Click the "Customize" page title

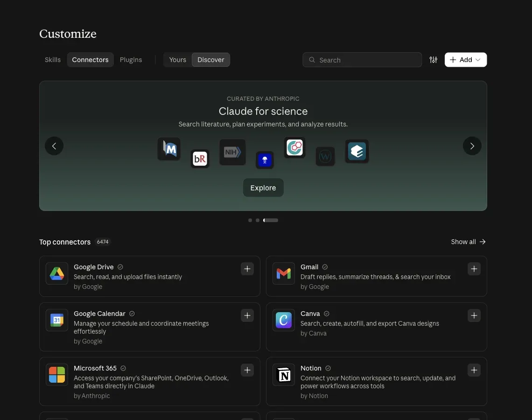coord(68,34)
